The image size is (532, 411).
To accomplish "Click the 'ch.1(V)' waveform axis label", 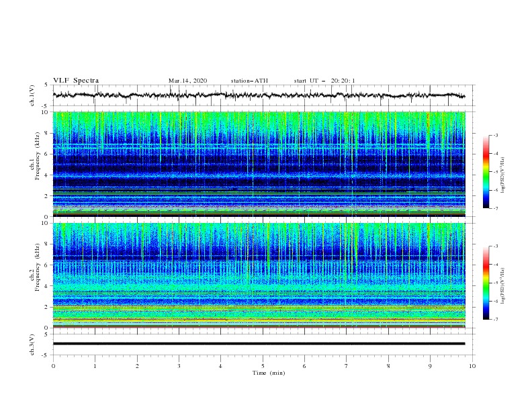I will pos(32,95).
